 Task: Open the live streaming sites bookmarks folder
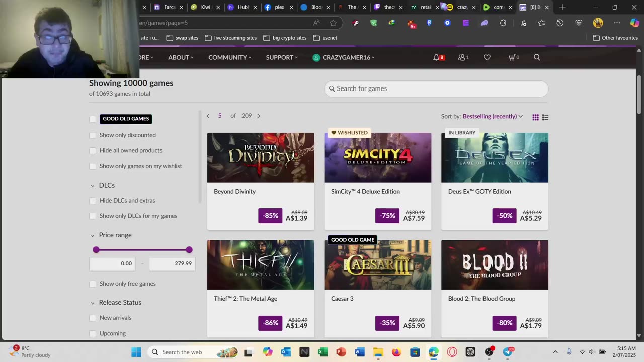230,38
